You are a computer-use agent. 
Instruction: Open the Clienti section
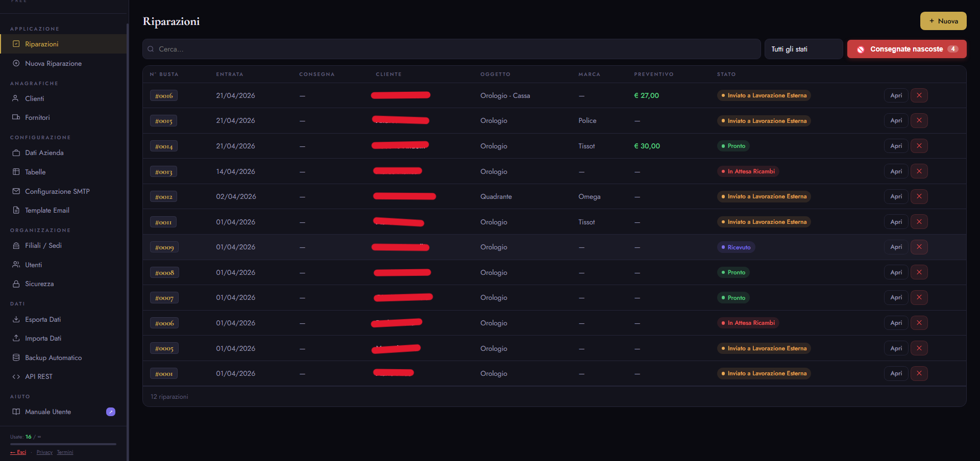pyautogui.click(x=63, y=98)
